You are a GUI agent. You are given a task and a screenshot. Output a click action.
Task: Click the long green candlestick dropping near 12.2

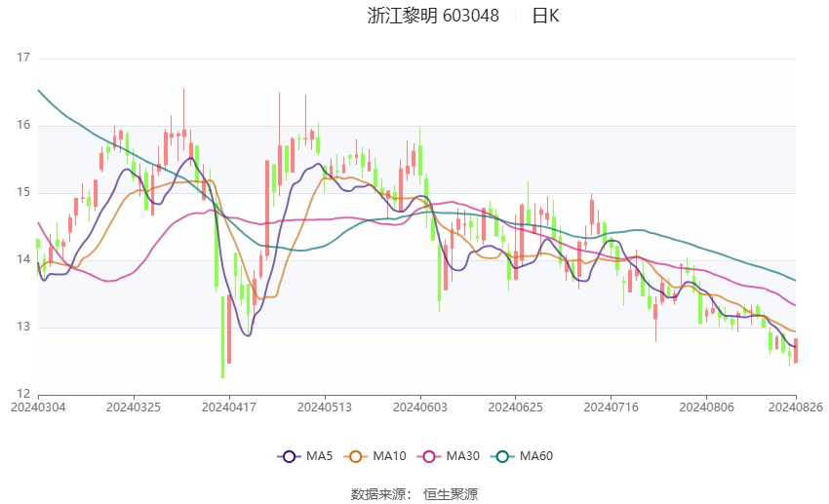pyautogui.click(x=222, y=337)
